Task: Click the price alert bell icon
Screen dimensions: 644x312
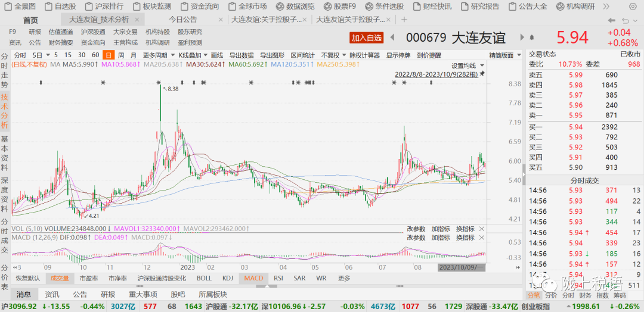Action: pyautogui.click(x=532, y=38)
